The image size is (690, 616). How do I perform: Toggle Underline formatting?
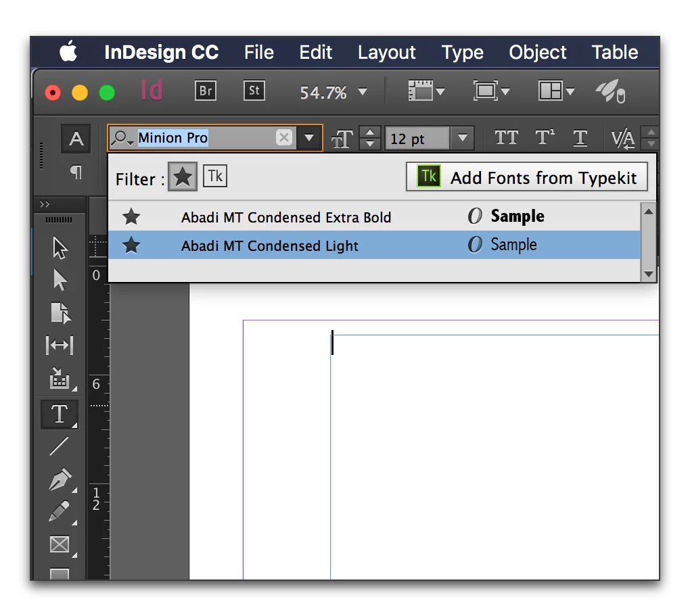pos(580,138)
